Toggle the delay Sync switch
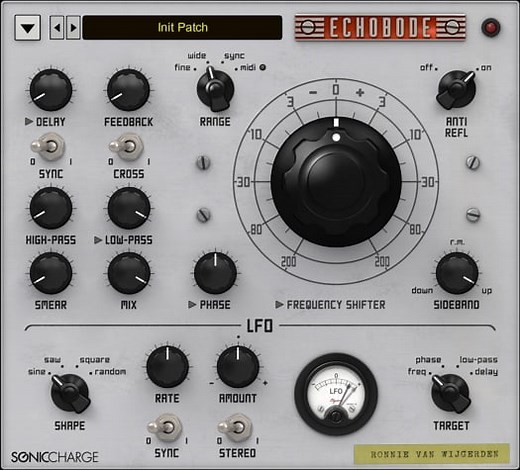 pos(49,146)
